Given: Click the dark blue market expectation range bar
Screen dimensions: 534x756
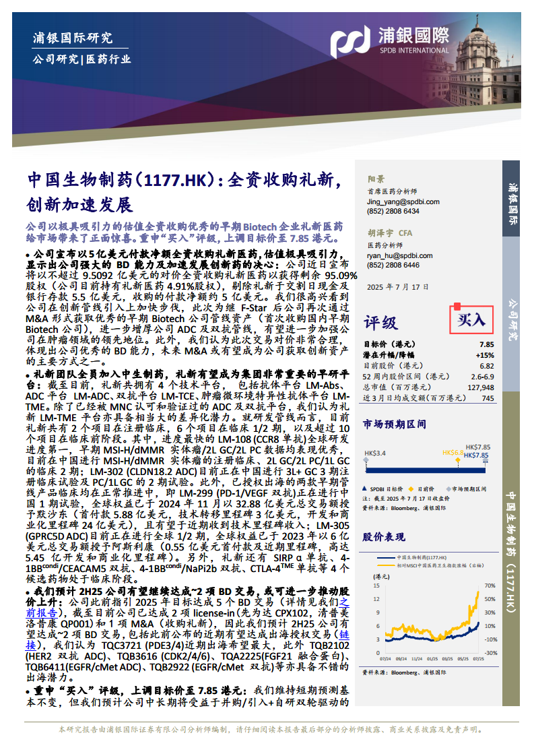Looking at the screenshot, I should point(426,470).
